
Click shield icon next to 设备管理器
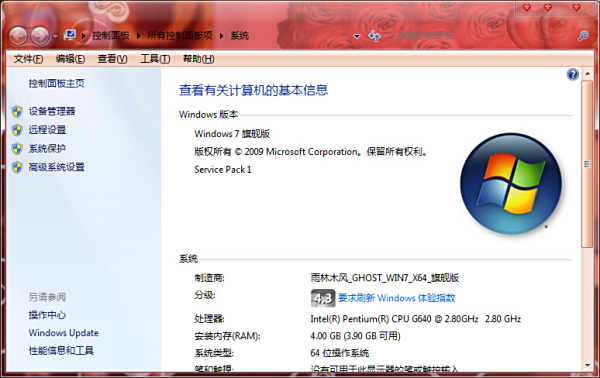pos(17,111)
